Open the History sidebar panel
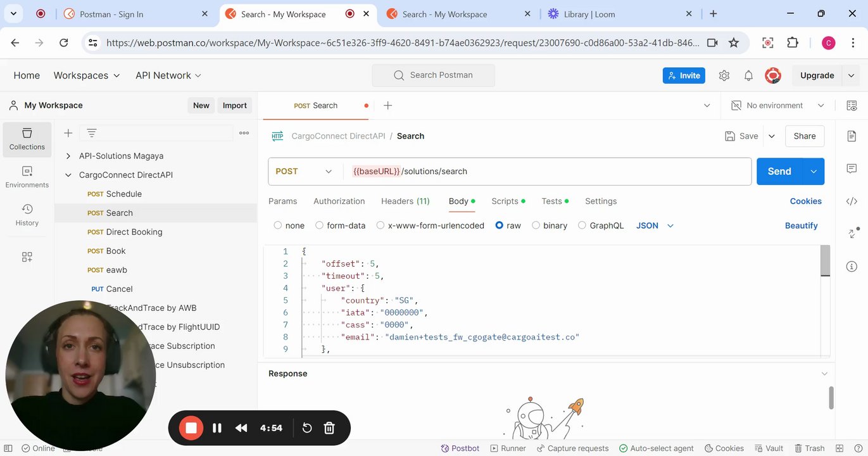This screenshot has height=456, width=868. click(27, 215)
